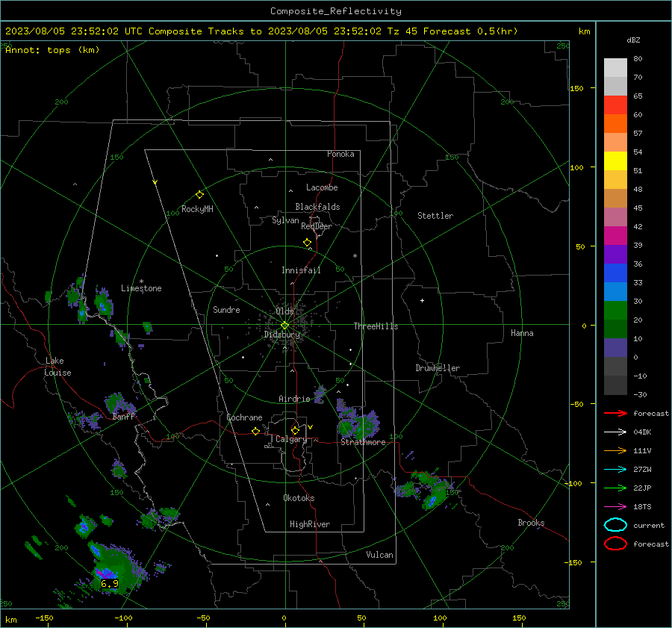Select yellow diamond marker beside RockyMH

199,195
